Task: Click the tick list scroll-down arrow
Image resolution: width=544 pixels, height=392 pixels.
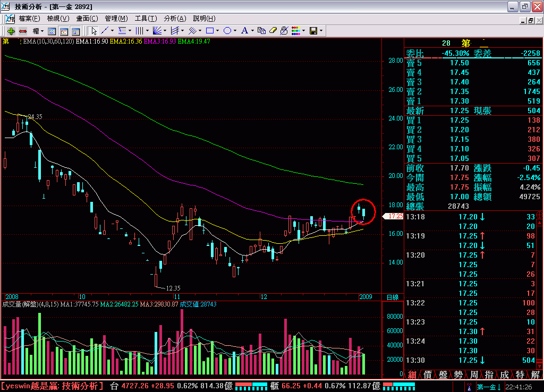Action: click(x=540, y=366)
